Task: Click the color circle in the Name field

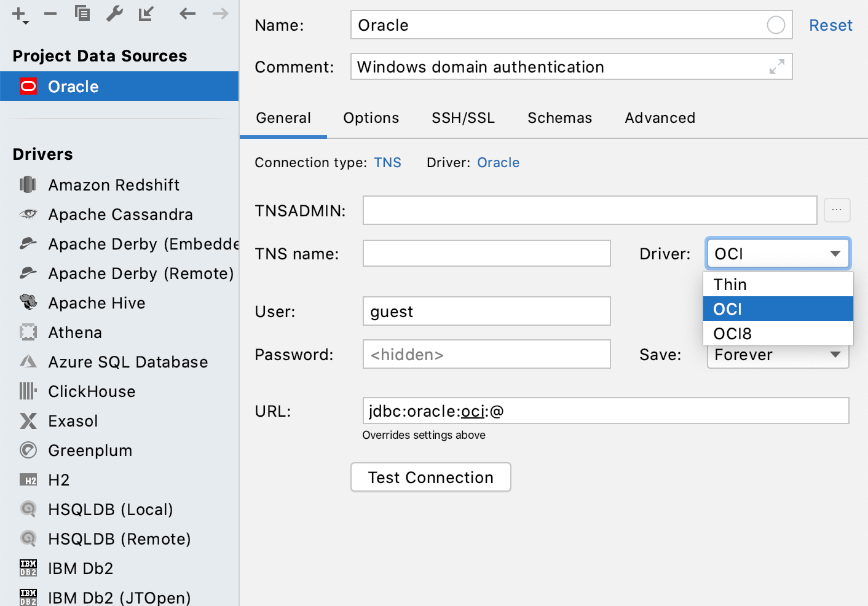Action: [x=776, y=25]
